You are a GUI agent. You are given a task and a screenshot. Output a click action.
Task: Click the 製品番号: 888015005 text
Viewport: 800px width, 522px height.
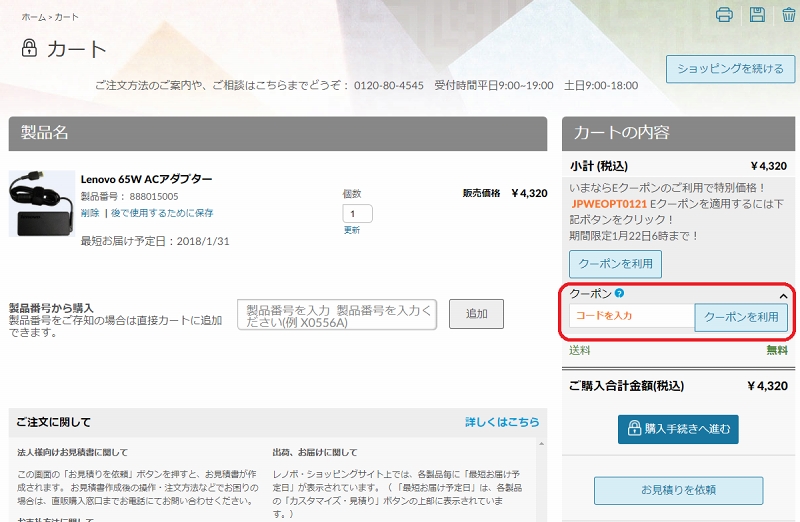(x=130, y=196)
